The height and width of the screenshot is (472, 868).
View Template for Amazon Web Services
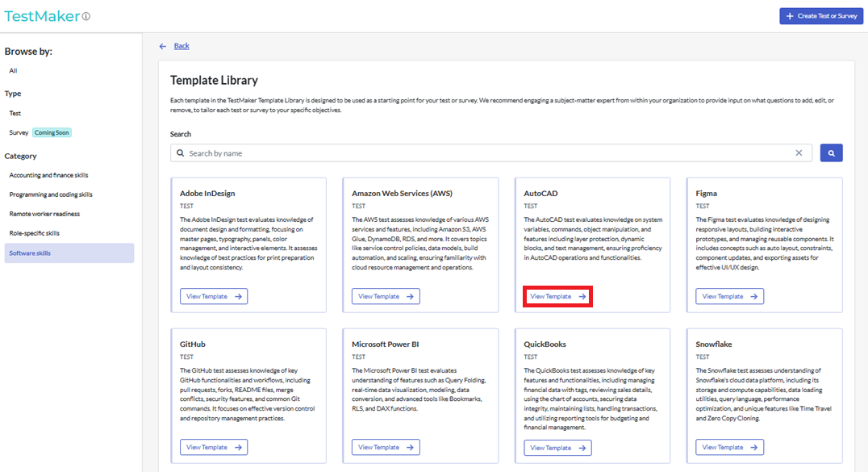click(386, 296)
